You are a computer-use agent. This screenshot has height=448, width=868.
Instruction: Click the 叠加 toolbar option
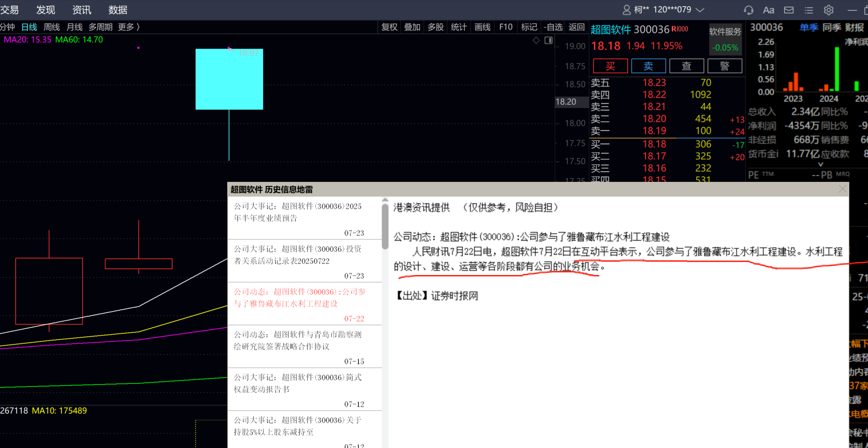click(412, 27)
